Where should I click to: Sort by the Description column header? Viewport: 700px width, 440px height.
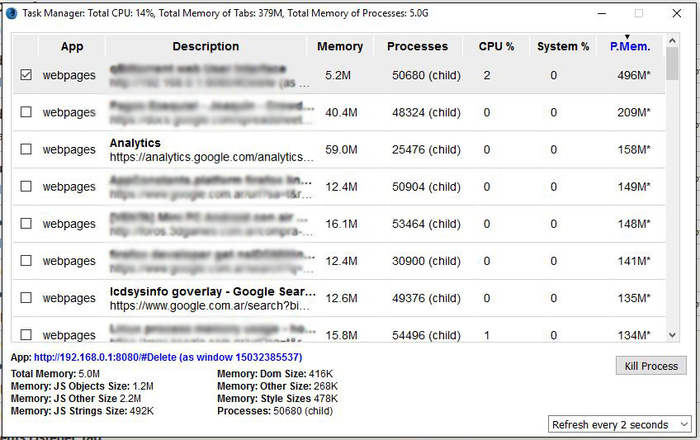point(205,46)
